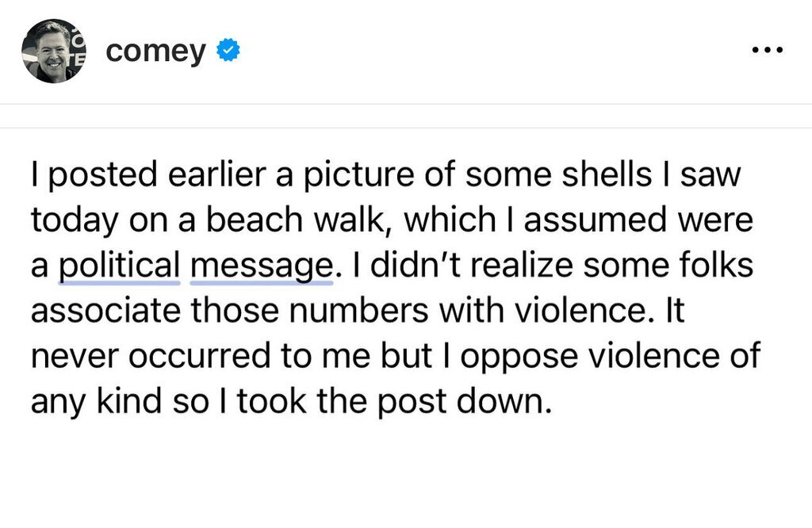Open the "comey" username profile link
812x528 pixels.
(x=155, y=52)
